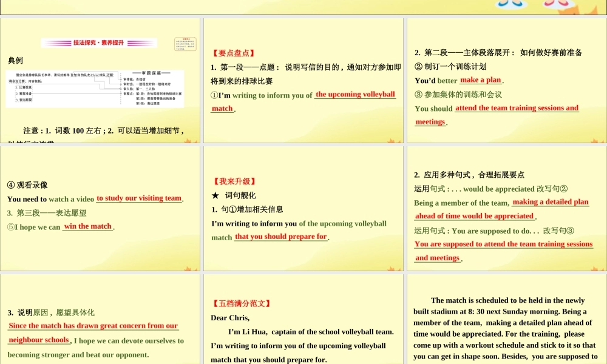Screen dimensions: 607x364
Task: Click the heading 3. 说明原因，愿望具体化
Action: point(51,312)
